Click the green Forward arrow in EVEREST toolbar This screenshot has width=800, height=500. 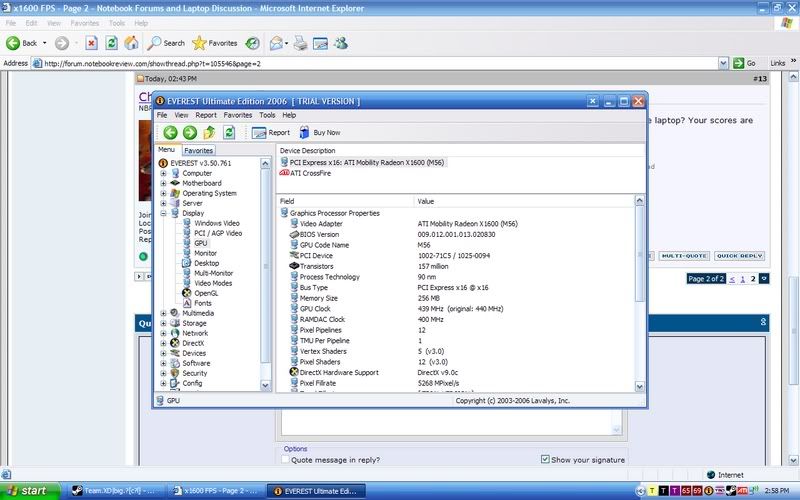[x=190, y=132]
